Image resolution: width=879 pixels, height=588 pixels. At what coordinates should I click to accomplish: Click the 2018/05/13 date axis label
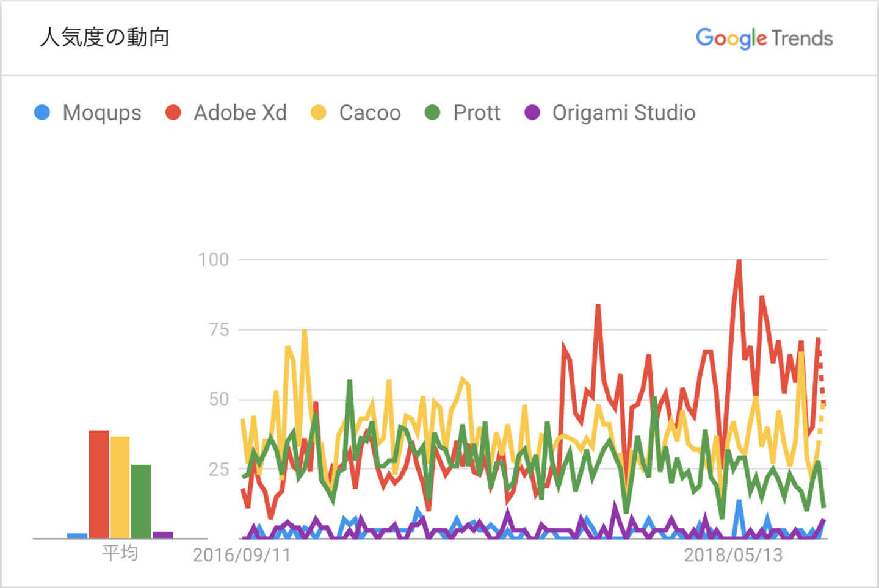[733, 555]
